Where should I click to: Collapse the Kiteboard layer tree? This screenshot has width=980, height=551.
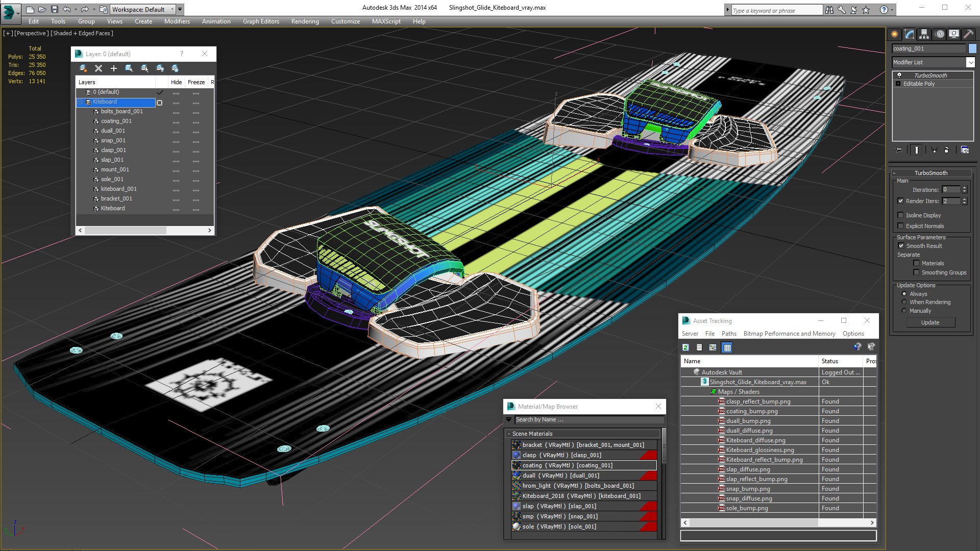coord(80,102)
